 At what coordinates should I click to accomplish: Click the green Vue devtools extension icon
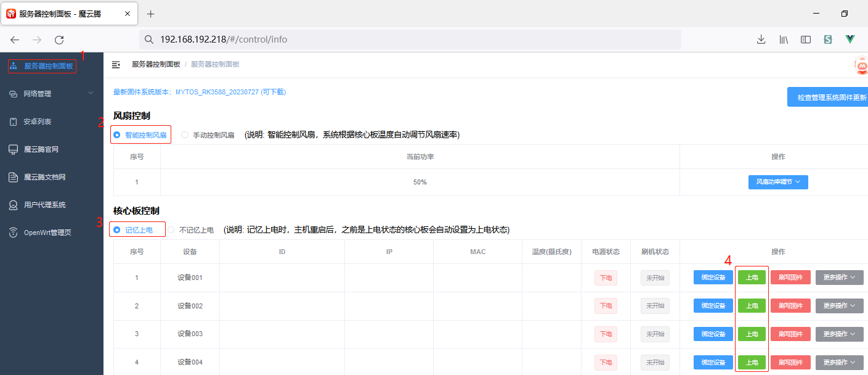(850, 39)
